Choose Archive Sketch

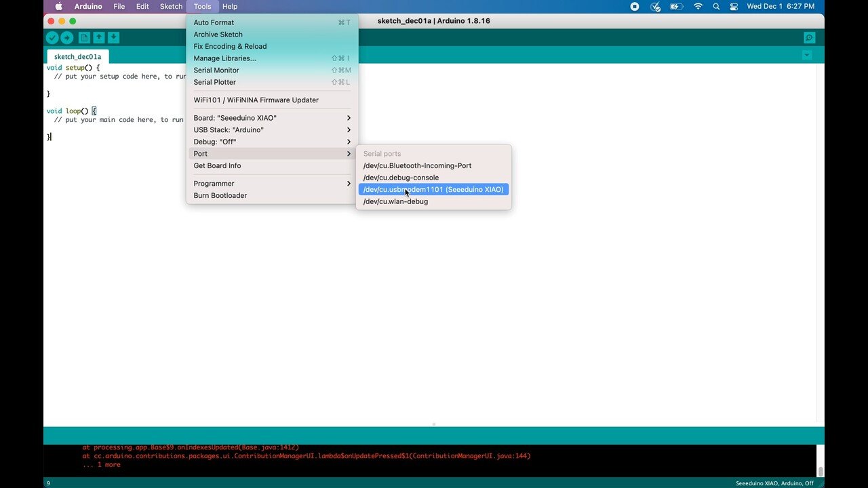coord(272,35)
